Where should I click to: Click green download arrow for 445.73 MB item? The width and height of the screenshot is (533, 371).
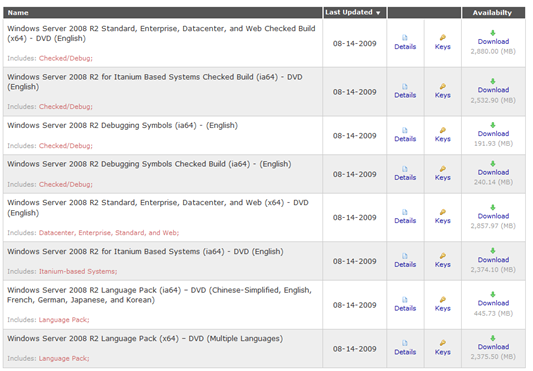click(x=493, y=294)
